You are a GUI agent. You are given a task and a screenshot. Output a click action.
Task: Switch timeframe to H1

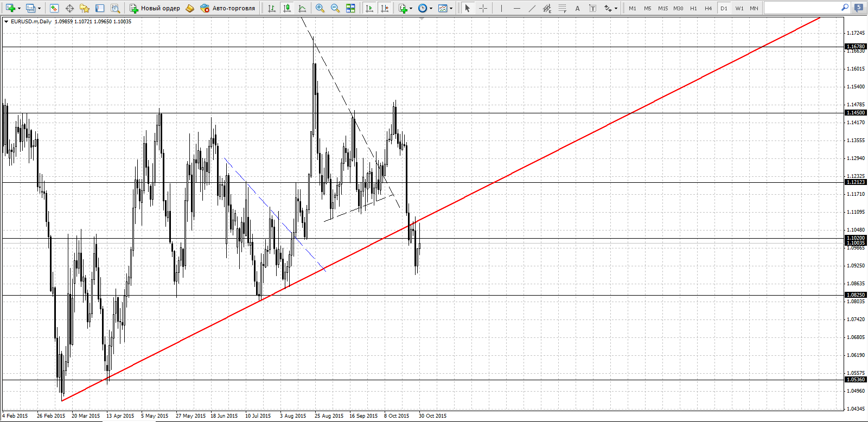click(x=693, y=8)
